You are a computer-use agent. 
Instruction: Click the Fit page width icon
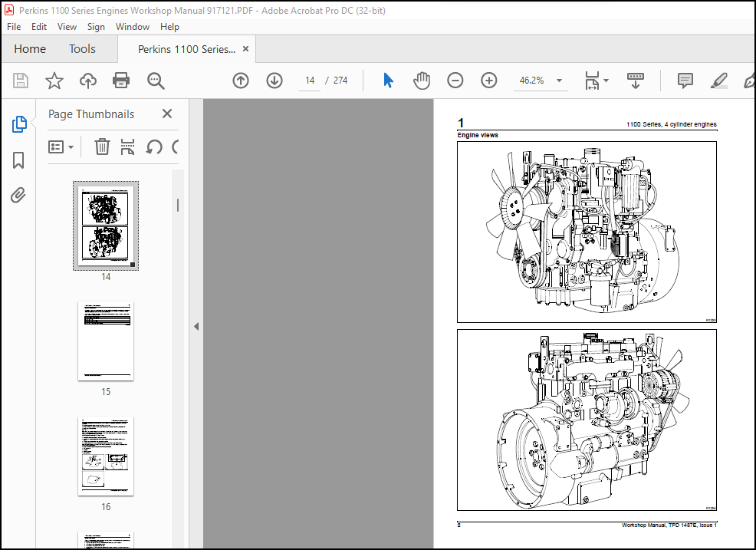pos(592,81)
